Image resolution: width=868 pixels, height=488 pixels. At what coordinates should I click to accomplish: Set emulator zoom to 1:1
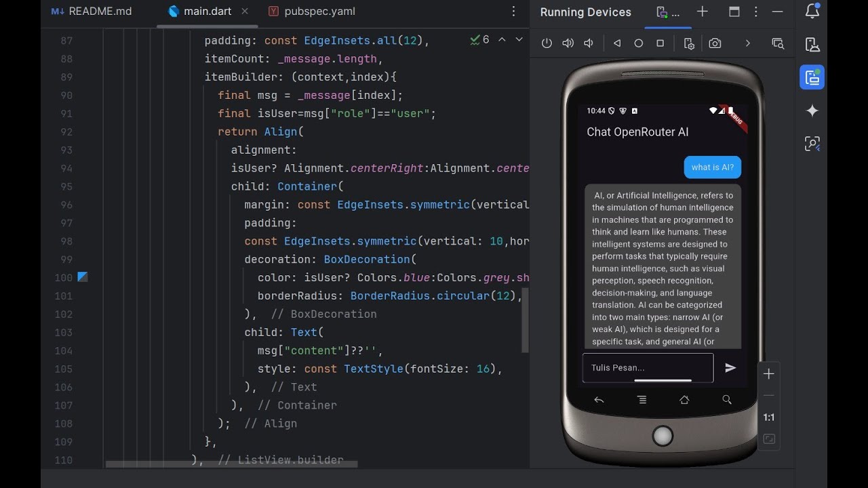pyautogui.click(x=768, y=418)
